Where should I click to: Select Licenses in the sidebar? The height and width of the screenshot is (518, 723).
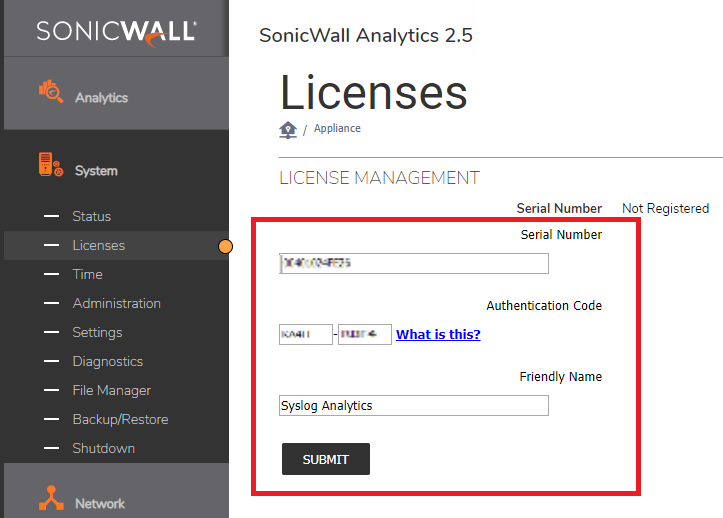click(98, 245)
